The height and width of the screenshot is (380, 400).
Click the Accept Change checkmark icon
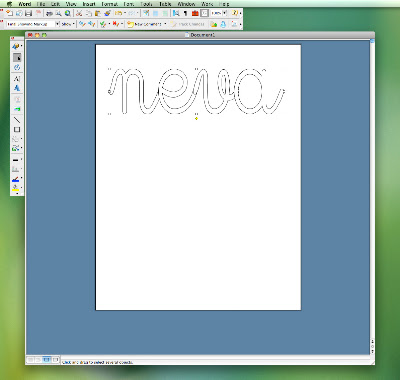(103, 24)
